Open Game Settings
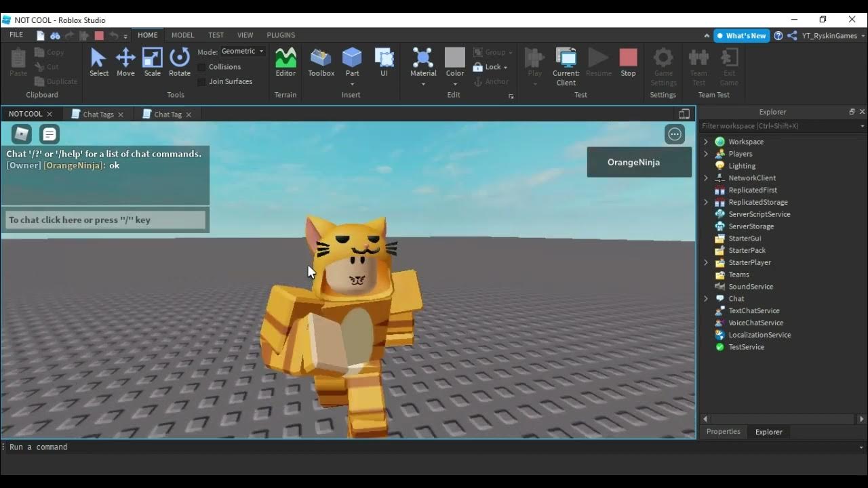This screenshot has height=488, width=868. point(663,66)
